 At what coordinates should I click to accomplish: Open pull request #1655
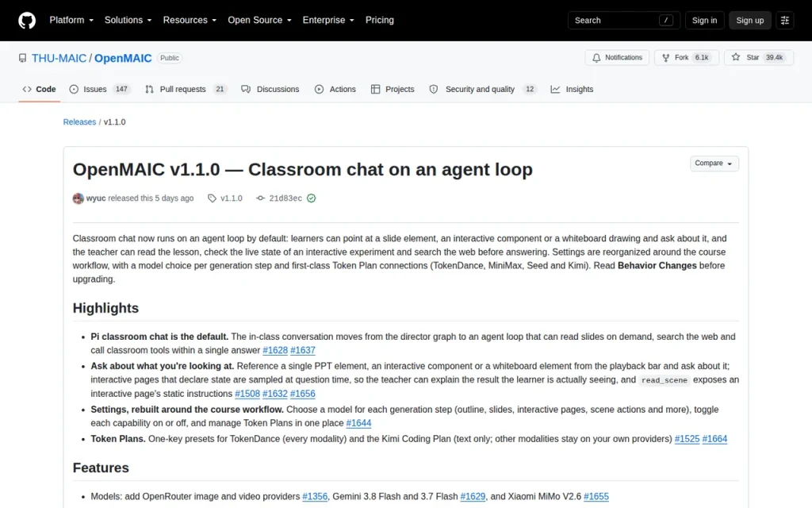tap(596, 497)
